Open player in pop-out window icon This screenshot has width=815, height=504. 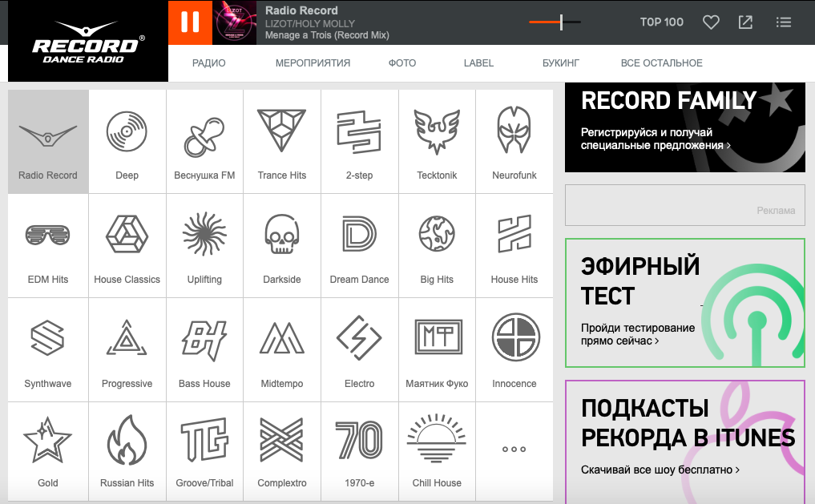[x=745, y=22]
